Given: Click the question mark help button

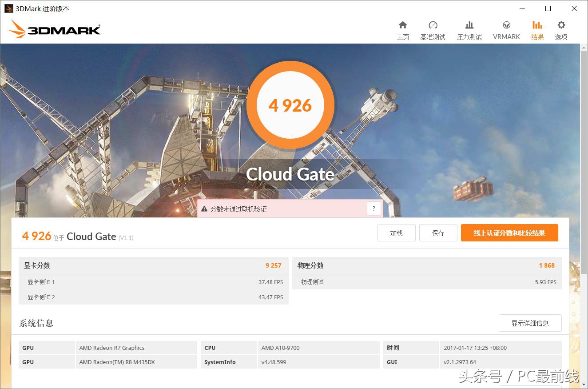Looking at the screenshot, I should pos(374,209).
